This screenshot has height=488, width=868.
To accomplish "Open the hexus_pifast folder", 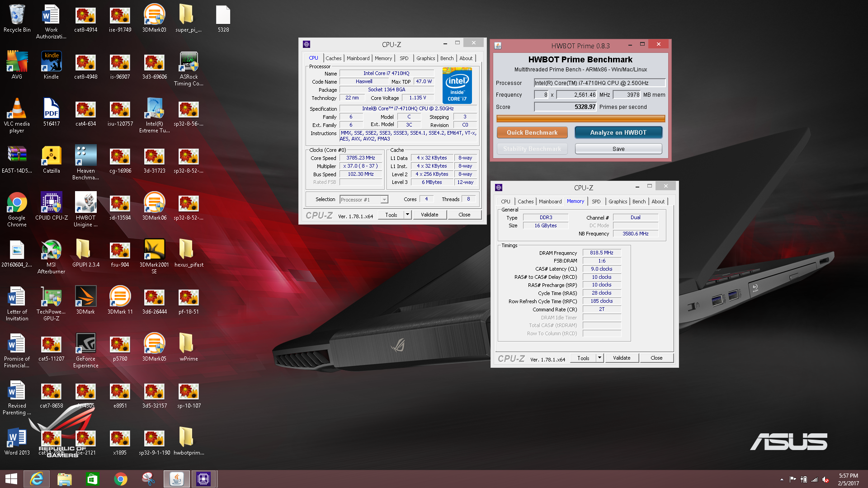I will pos(189,253).
